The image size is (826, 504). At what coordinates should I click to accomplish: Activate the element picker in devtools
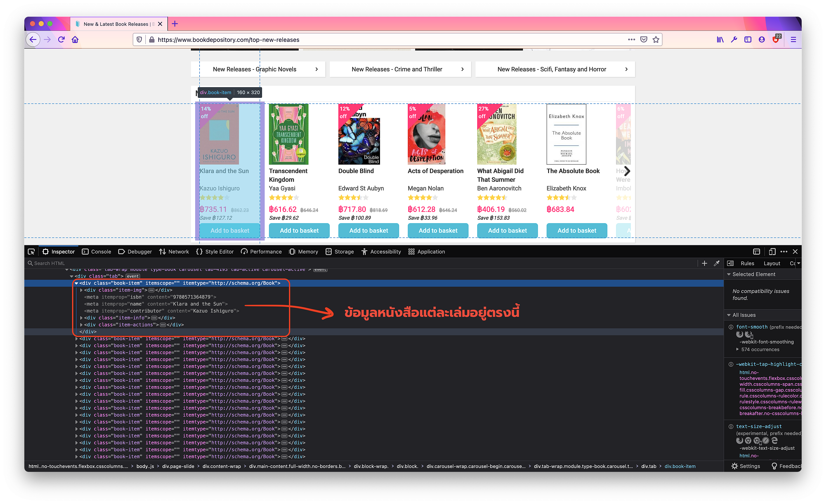pyautogui.click(x=31, y=252)
